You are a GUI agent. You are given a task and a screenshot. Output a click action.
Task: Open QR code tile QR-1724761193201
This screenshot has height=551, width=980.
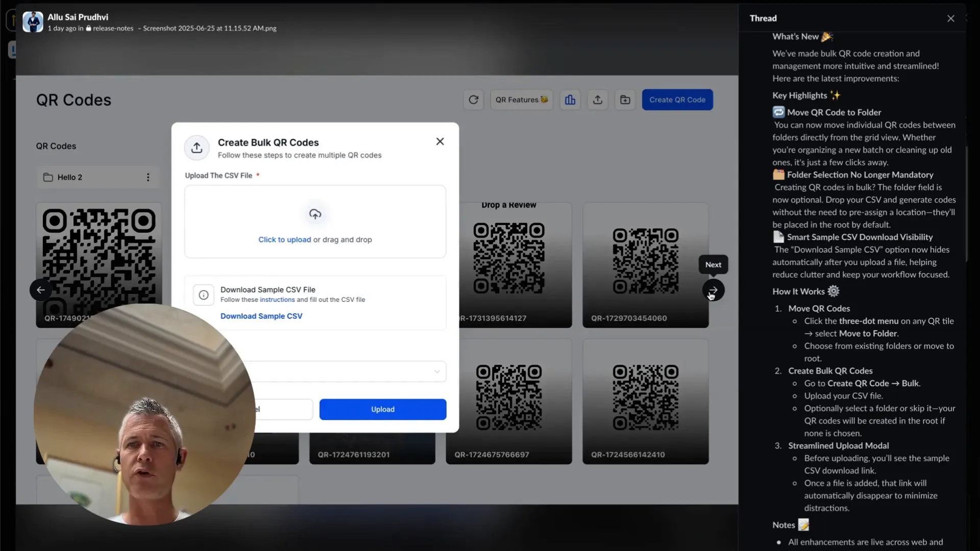click(x=372, y=449)
